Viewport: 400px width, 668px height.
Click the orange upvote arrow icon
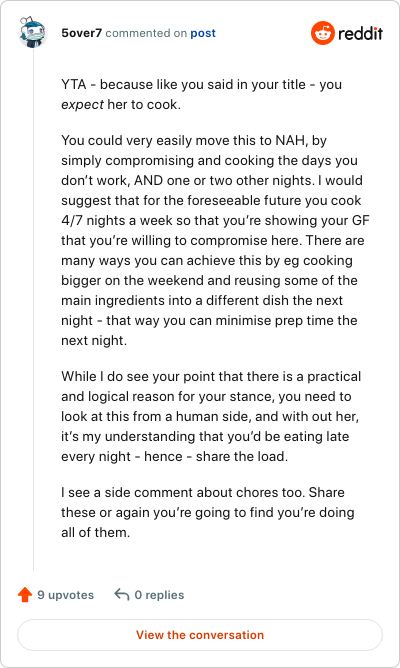click(25, 594)
